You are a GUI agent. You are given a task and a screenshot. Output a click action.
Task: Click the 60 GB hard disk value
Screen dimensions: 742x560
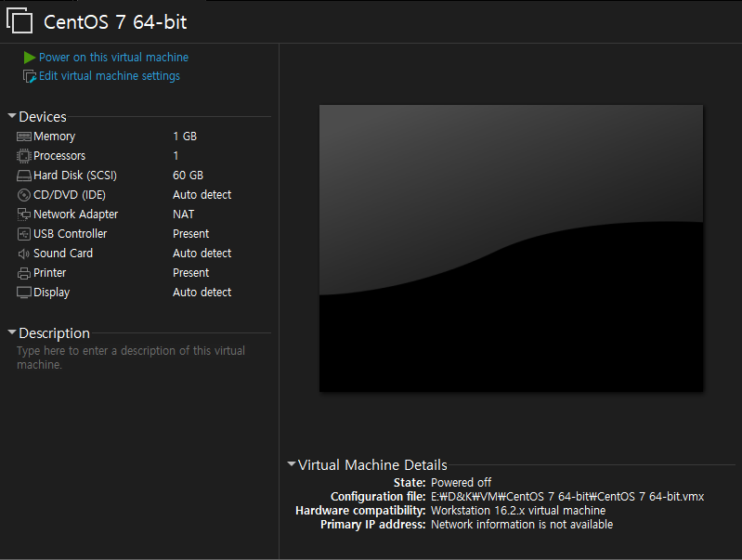pyautogui.click(x=188, y=176)
